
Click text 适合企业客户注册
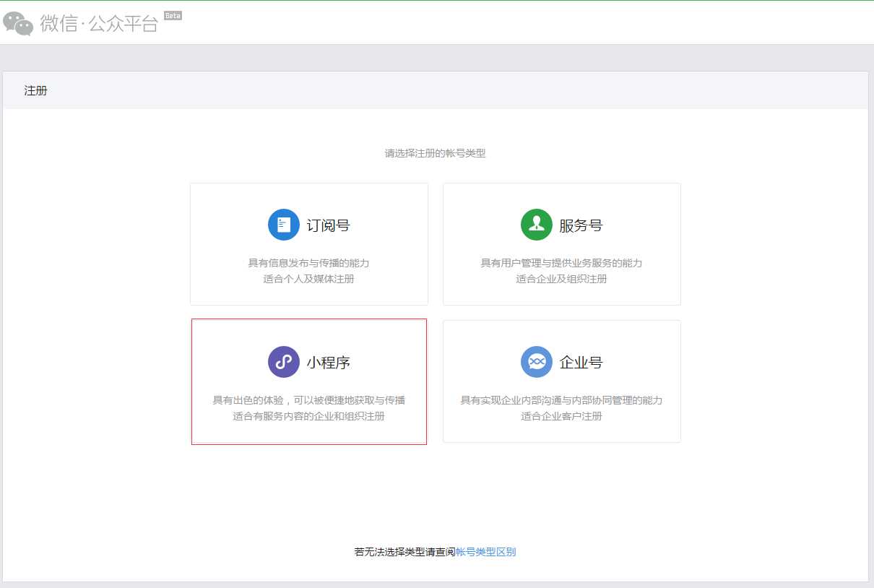tap(561, 416)
